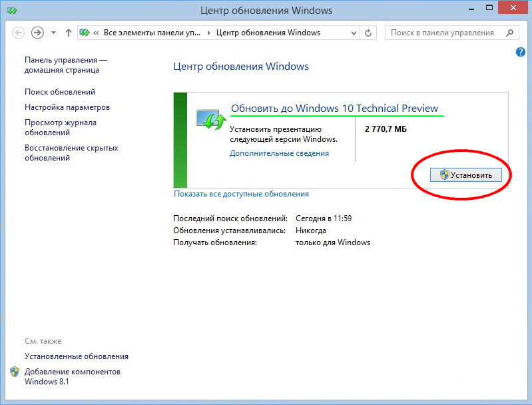Screen dimensions: 532x405
Task: Click Центр обновления Windows breadcrumb
Action: pyautogui.click(x=268, y=33)
